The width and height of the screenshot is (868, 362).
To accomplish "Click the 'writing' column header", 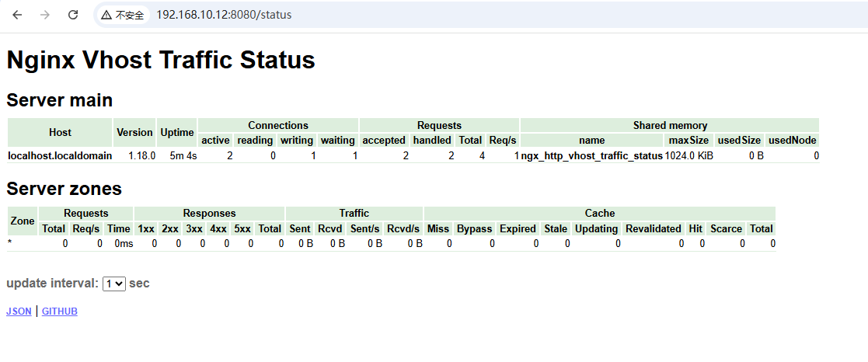I will (x=297, y=141).
